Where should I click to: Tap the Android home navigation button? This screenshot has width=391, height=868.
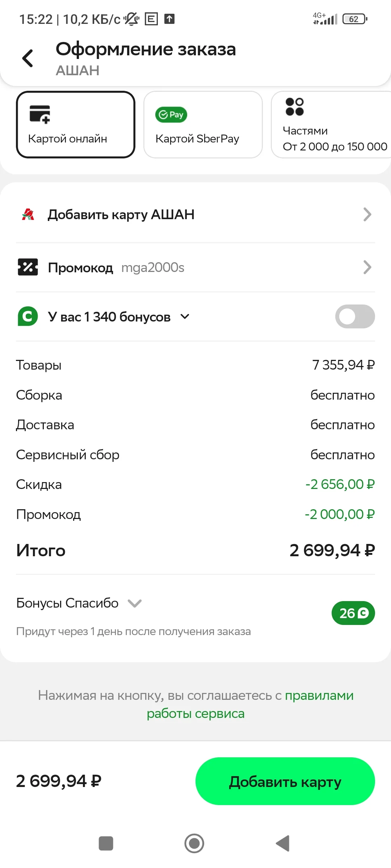pyautogui.click(x=194, y=843)
